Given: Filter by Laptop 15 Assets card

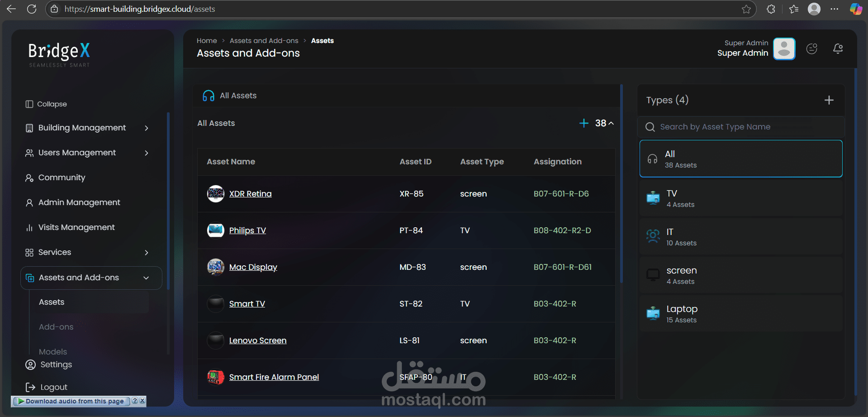Looking at the screenshot, I should pyautogui.click(x=741, y=314).
